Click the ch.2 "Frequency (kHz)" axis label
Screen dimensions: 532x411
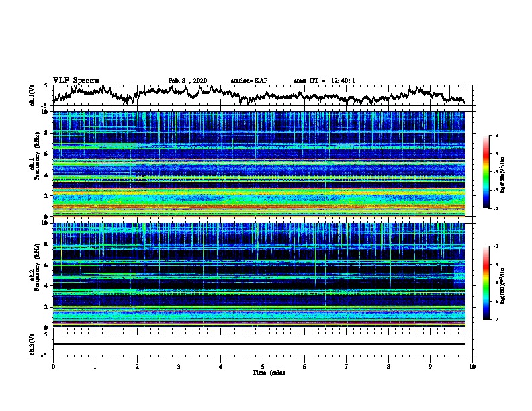point(37,267)
